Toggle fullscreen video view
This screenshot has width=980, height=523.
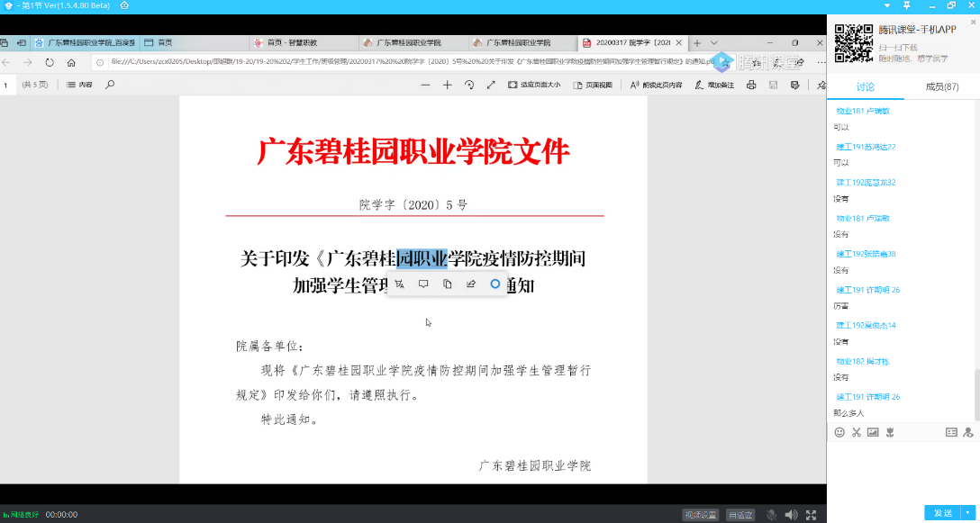[x=812, y=515]
